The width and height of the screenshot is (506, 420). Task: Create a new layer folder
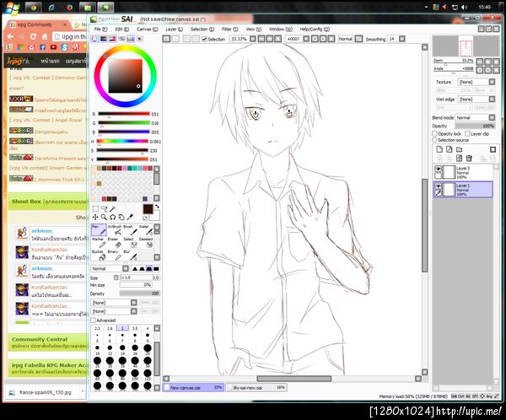[x=460, y=149]
